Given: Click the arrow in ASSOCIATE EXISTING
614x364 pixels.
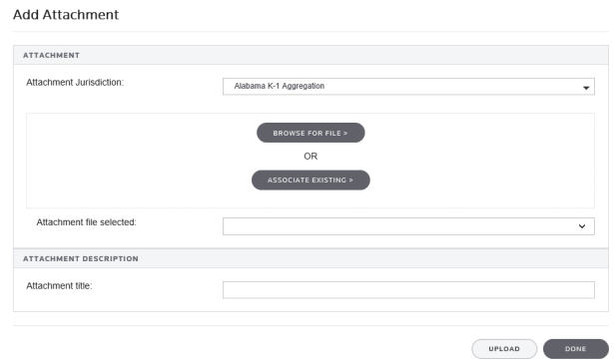Looking at the screenshot, I should pos(350,181).
